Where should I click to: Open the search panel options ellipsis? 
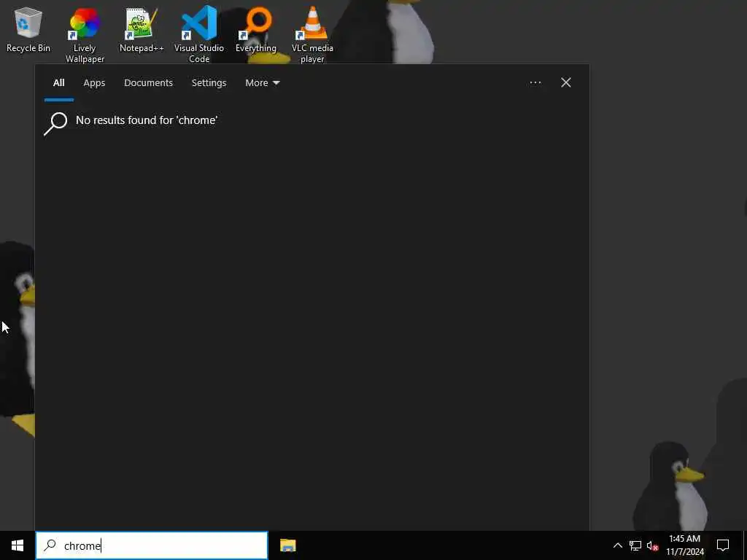click(x=535, y=83)
